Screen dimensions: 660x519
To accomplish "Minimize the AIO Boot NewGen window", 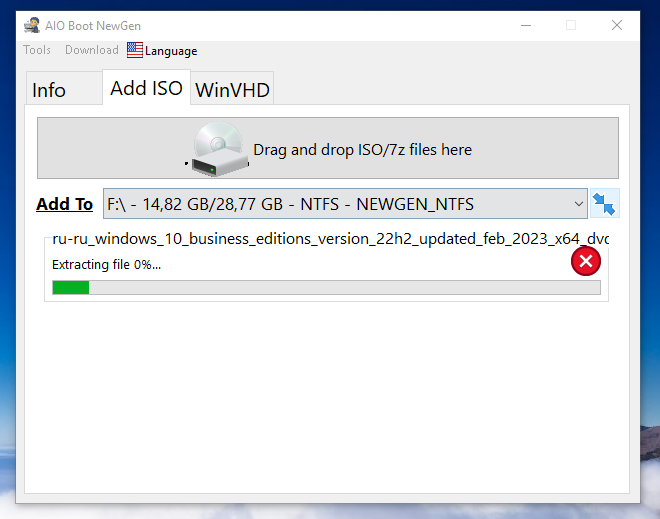I will pos(526,25).
